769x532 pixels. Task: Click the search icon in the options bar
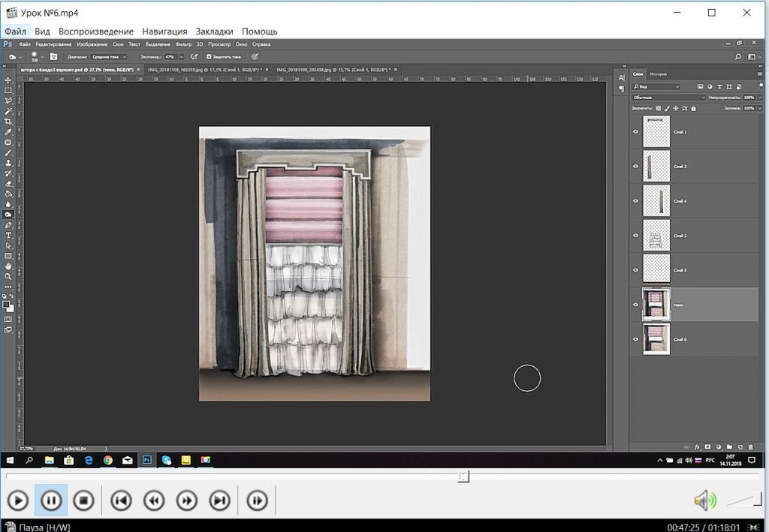[738, 56]
